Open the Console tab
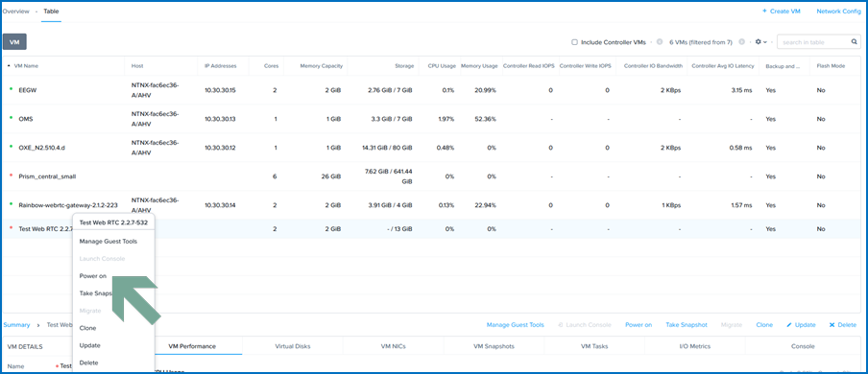Screen dimensions: 868x374 [x=802, y=346]
